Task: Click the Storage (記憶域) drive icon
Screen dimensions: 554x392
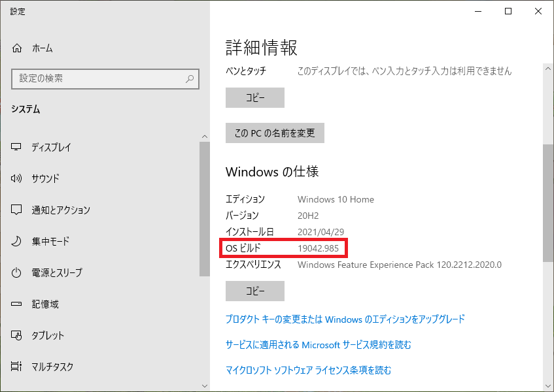Action: pos(16,304)
